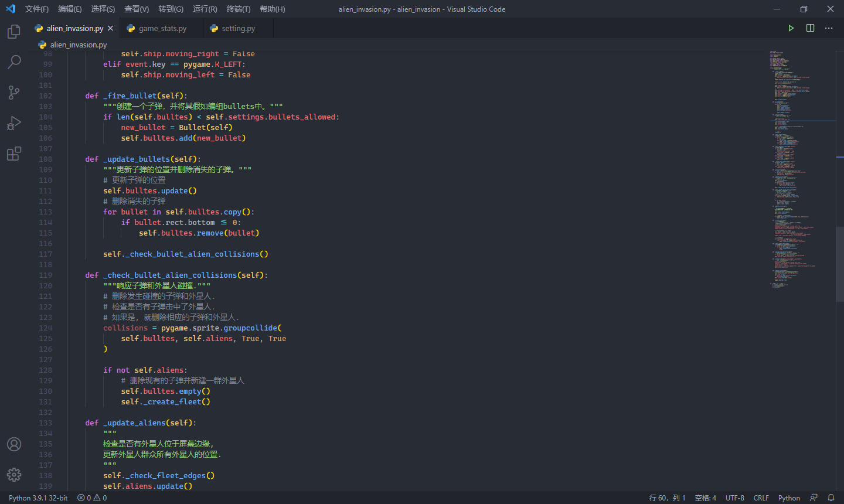The width and height of the screenshot is (844, 504).
Task: Open the Extensions view
Action: pos(14,154)
